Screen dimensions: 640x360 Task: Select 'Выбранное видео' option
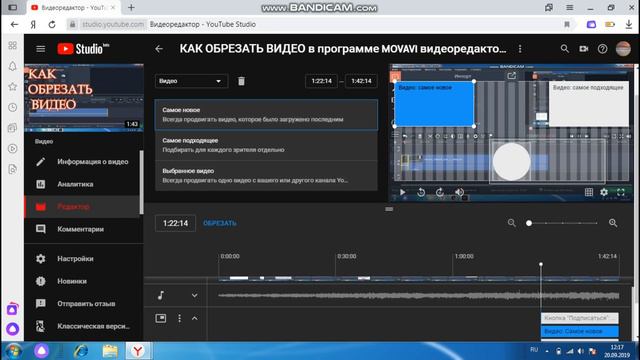pos(266,176)
